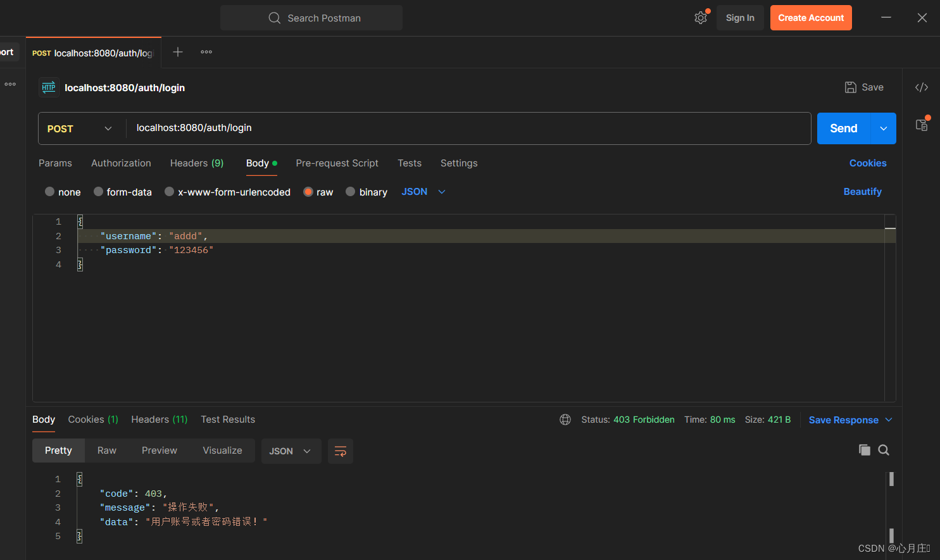Click the "message" response line

[160, 507]
